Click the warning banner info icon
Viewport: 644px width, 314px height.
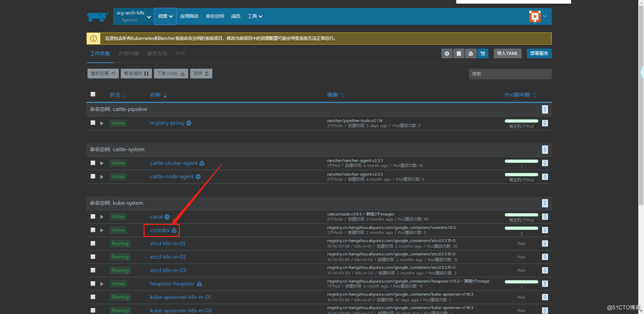pyautogui.click(x=94, y=39)
